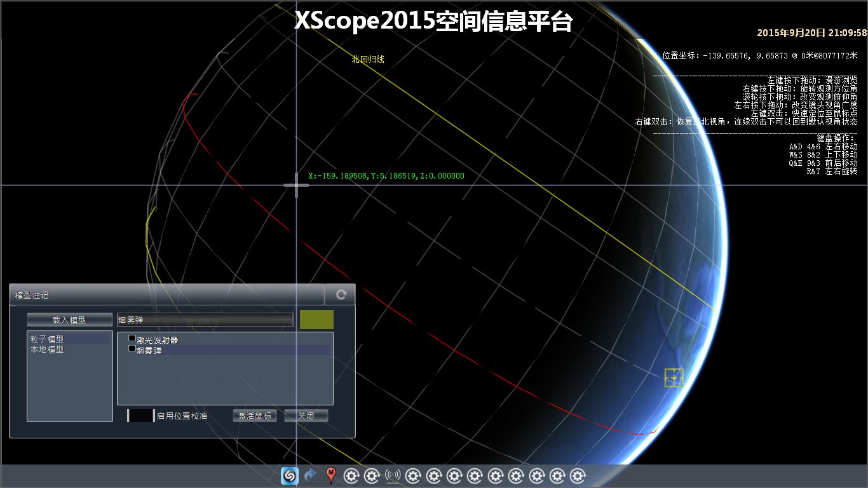Click the 激光发射器 row label
This screenshot has width=868, height=488.
tap(158, 340)
